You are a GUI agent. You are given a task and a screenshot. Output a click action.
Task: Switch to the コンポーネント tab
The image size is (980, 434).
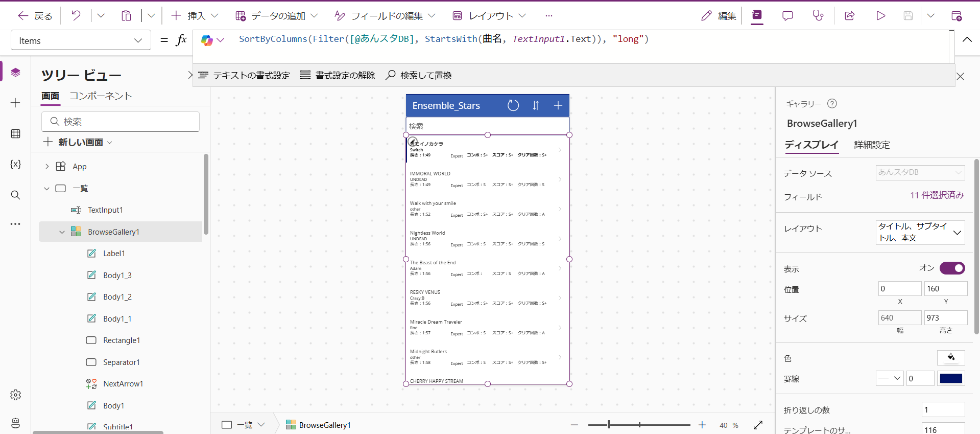(101, 96)
